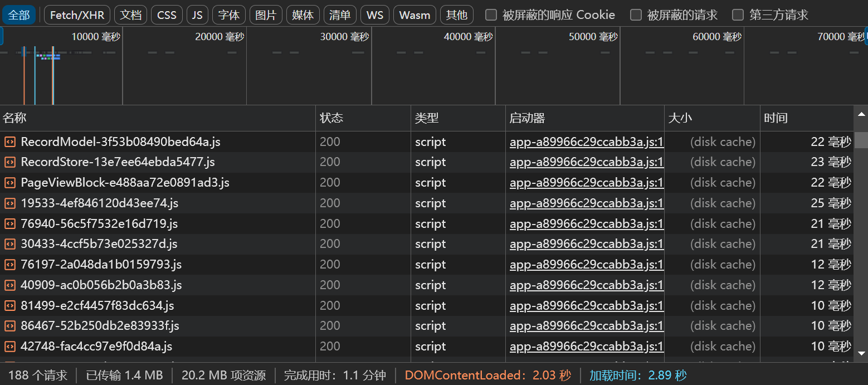
Task: Click script icon beside 19533-4ef846120d43ee74.js
Action: pyautogui.click(x=9, y=203)
